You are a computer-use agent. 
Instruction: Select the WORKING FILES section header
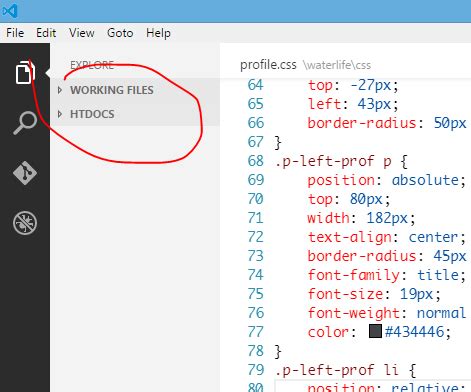coord(135,90)
